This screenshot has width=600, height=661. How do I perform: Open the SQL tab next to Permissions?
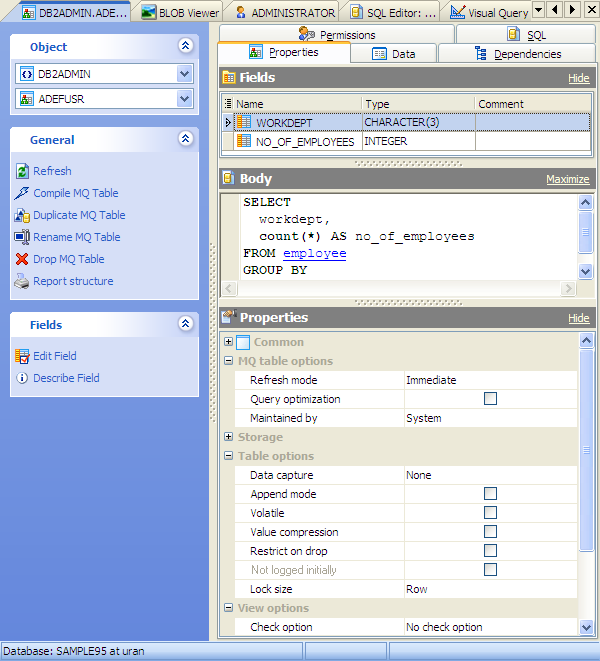(526, 35)
